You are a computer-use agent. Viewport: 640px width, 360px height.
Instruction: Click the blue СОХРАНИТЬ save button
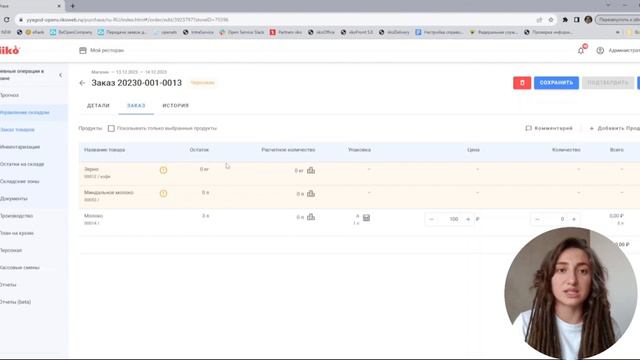556,83
